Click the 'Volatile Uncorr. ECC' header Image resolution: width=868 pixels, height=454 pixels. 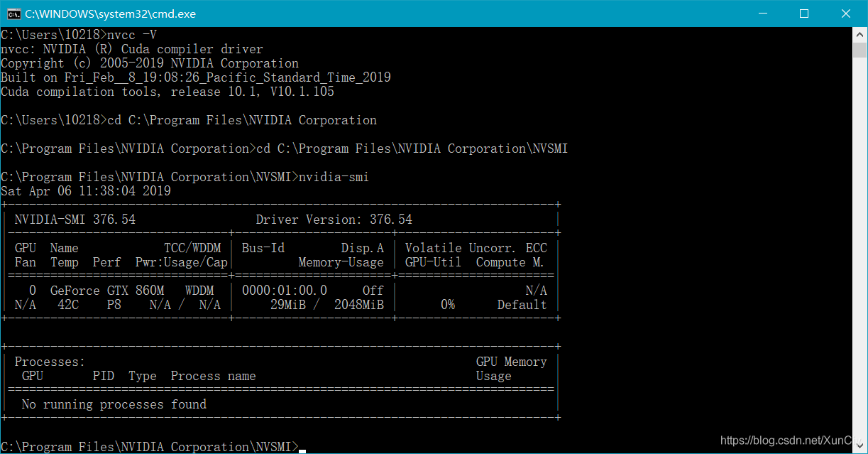[476, 248]
